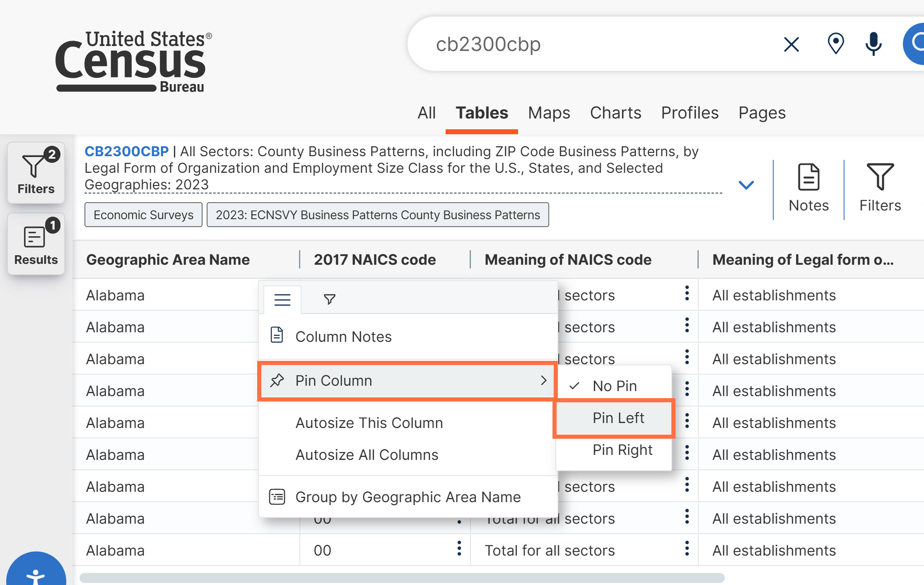Click Autosize All Columns menu item
Screen dimensions: 924x585
[x=367, y=455]
